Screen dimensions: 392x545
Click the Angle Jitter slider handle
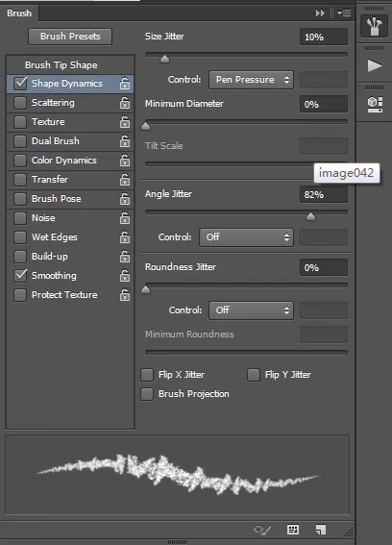coord(310,217)
